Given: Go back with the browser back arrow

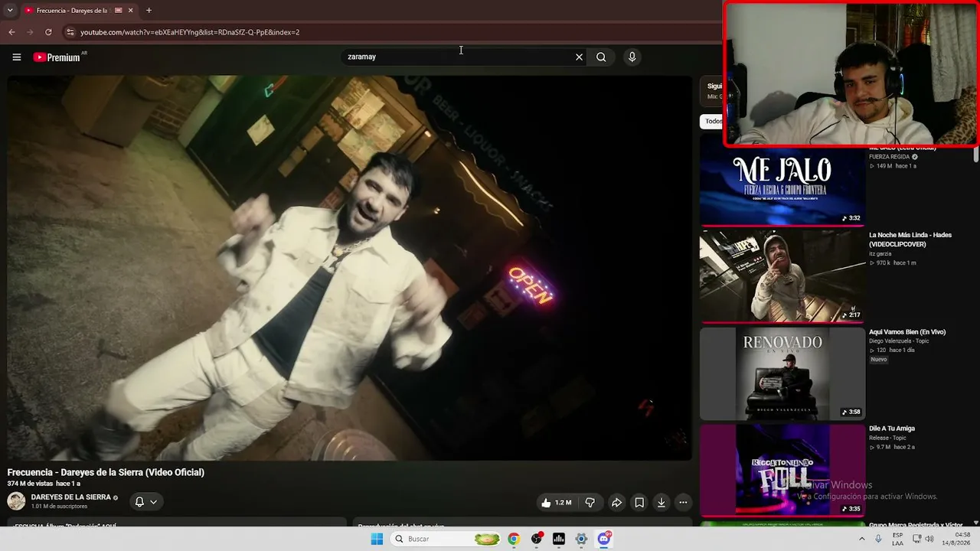Looking at the screenshot, I should [x=11, y=32].
